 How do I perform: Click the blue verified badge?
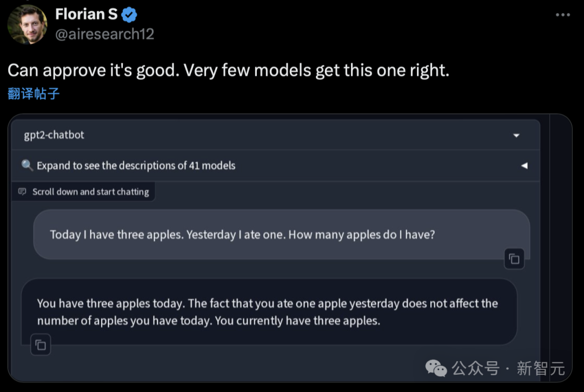pos(129,15)
